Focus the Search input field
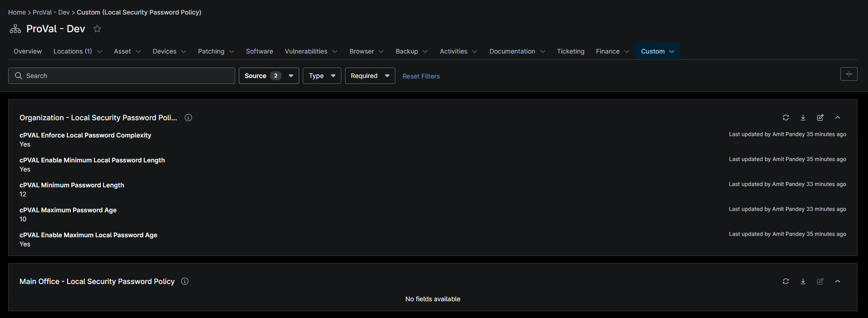Image resolution: width=868 pixels, height=318 pixels. [x=122, y=76]
